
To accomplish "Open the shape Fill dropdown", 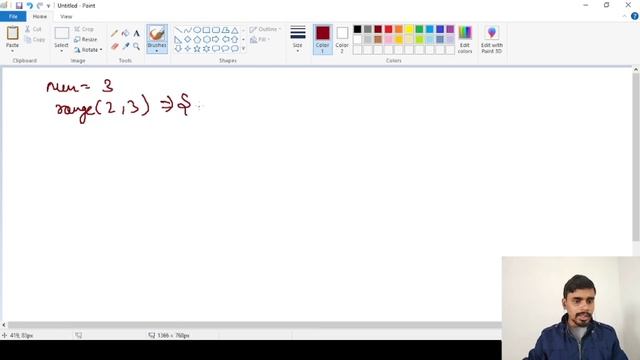I will click(x=260, y=40).
